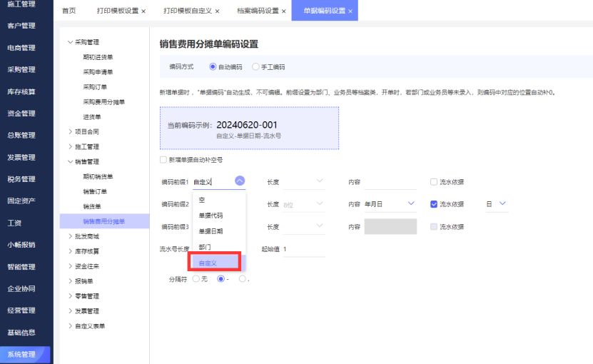Viewport: 593px width, 364px height.
Task: Select the 手工编码 radio button
Action: tap(256, 66)
